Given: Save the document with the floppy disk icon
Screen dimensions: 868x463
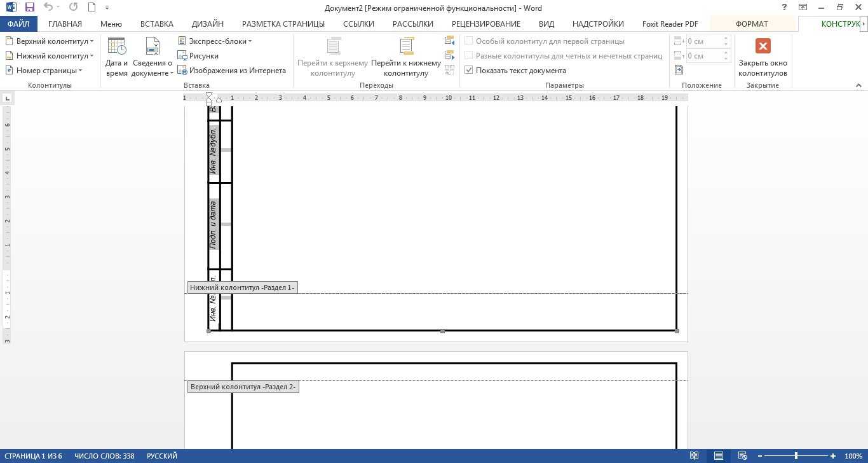Looking at the screenshot, I should [x=29, y=8].
